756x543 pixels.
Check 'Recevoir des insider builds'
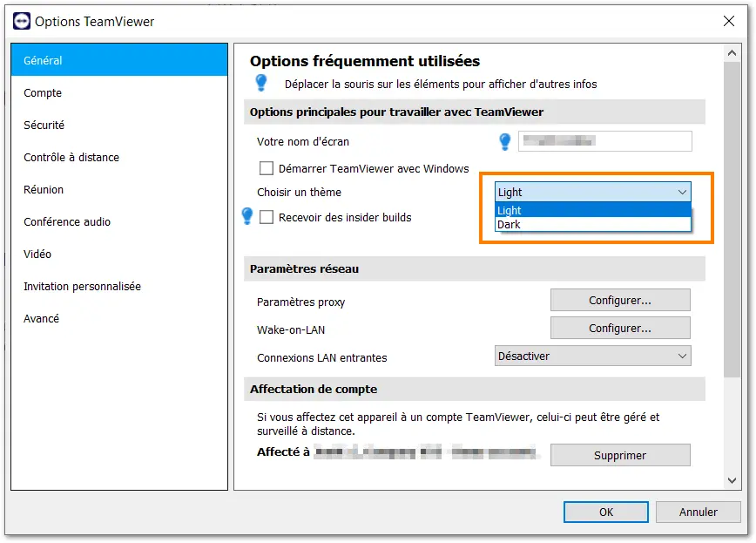[x=267, y=217]
